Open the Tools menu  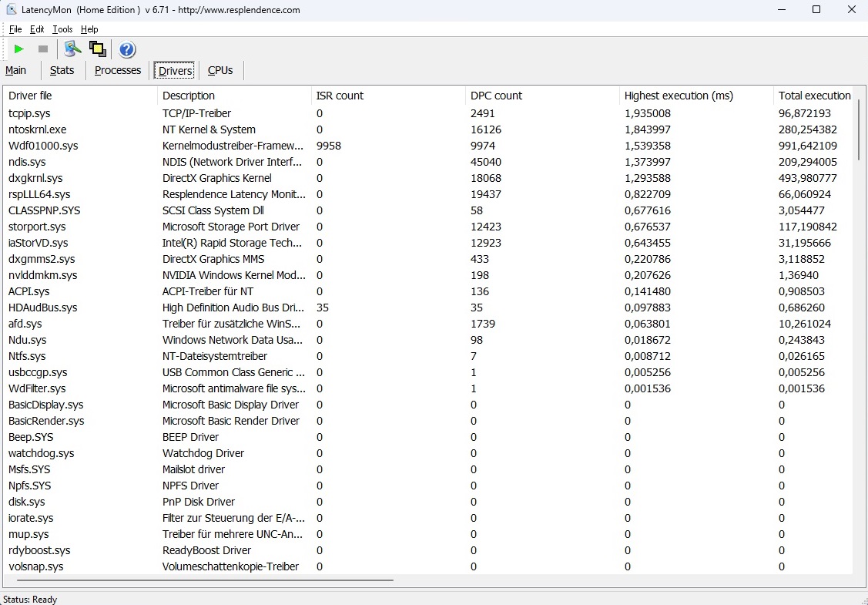click(62, 29)
